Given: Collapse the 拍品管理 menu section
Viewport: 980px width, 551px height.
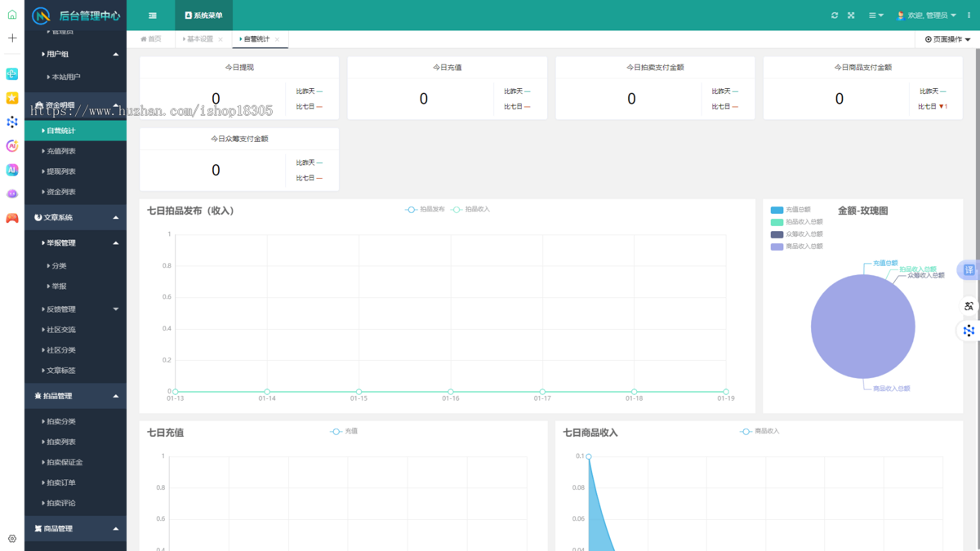Looking at the screenshot, I should (75, 396).
